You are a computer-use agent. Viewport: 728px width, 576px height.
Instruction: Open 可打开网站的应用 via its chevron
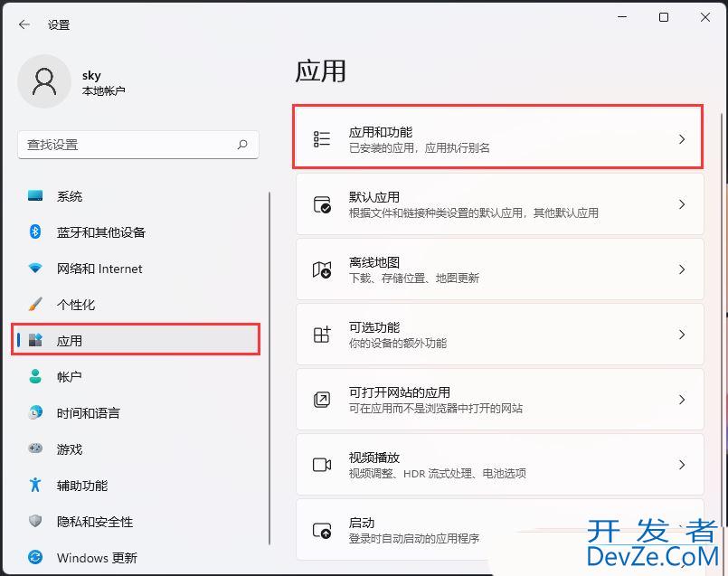(682, 399)
